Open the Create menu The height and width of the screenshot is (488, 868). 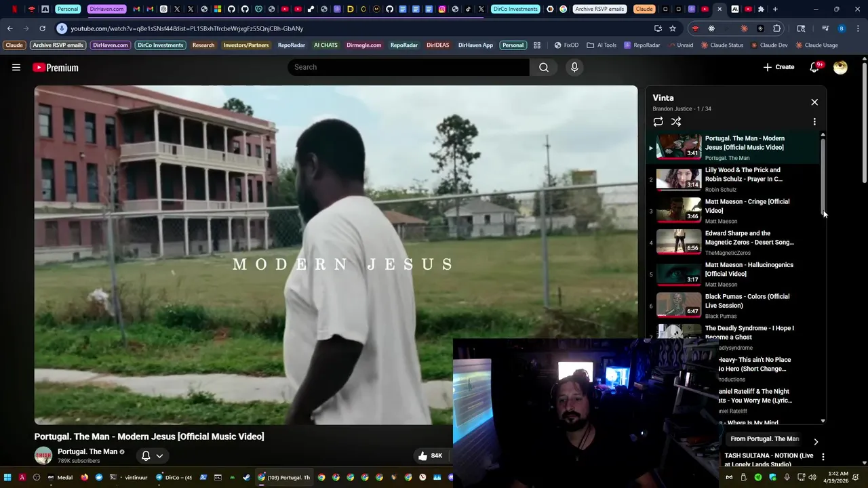778,67
